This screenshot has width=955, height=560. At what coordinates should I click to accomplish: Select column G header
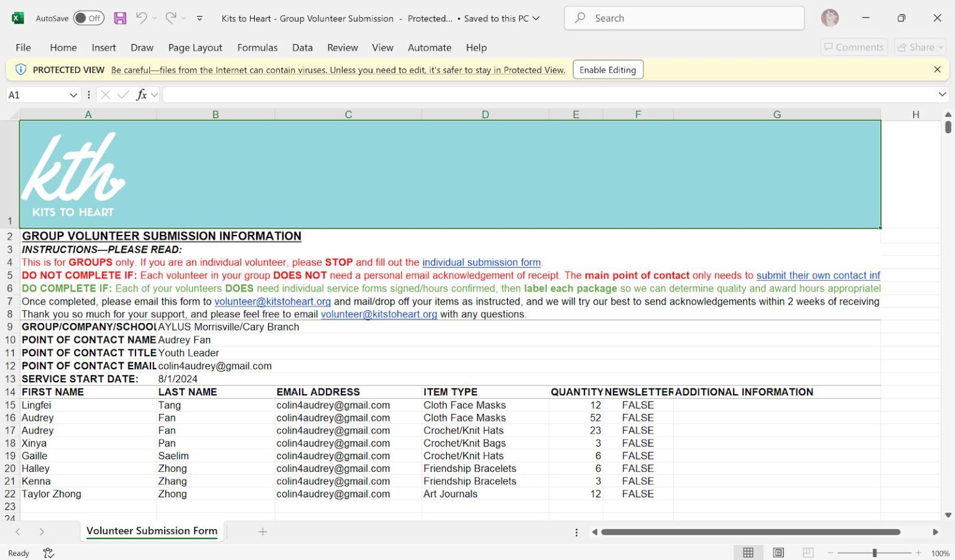[777, 114]
